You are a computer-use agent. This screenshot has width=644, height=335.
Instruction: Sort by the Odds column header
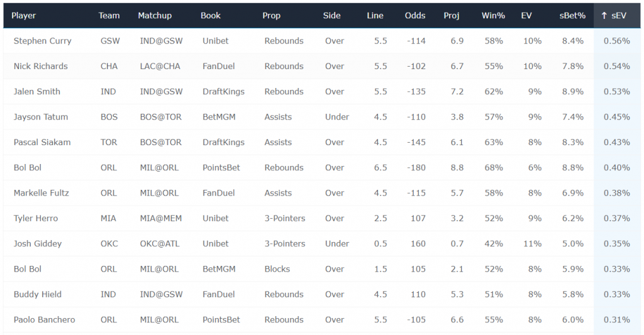(x=415, y=16)
